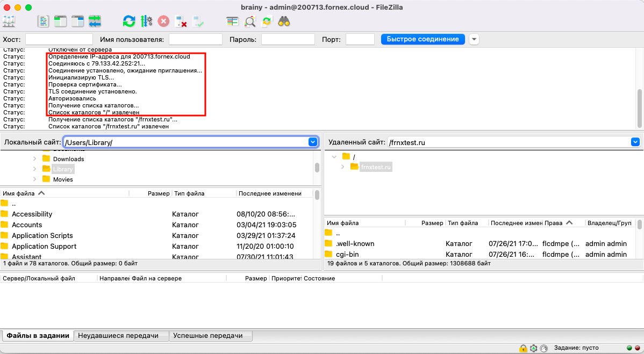Open the local site path dropdown

coord(312,142)
